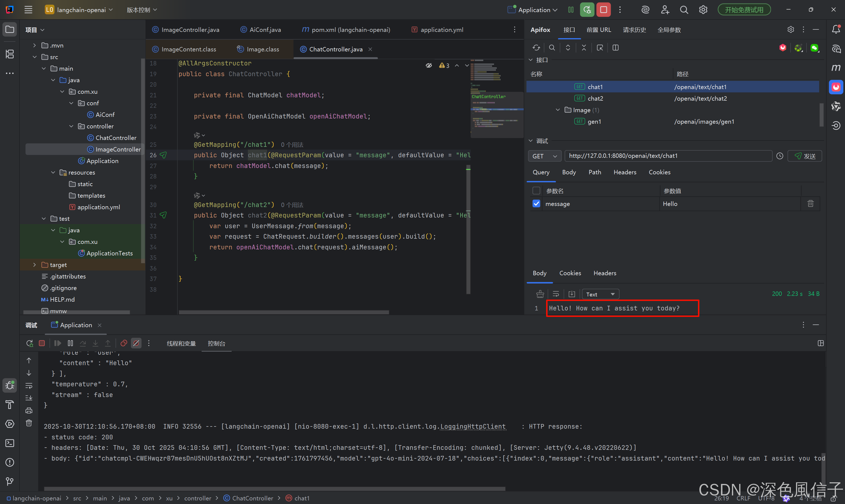Open the Structure tool window icon
The image size is (845, 504).
[10, 54]
